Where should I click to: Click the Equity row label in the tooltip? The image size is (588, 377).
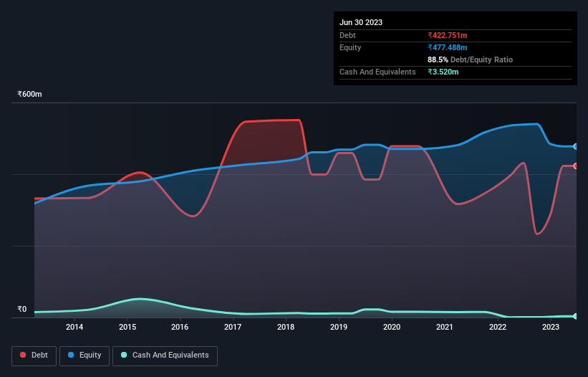click(x=350, y=47)
